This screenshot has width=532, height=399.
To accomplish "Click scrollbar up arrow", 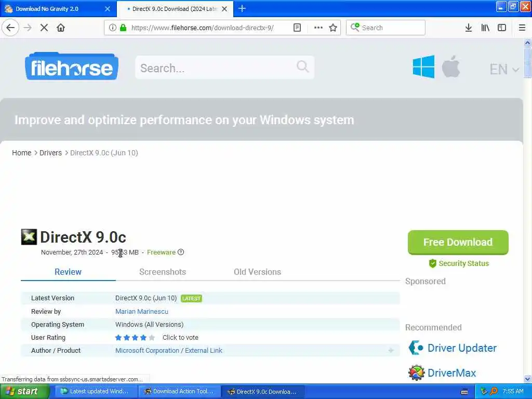I will [x=527, y=43].
